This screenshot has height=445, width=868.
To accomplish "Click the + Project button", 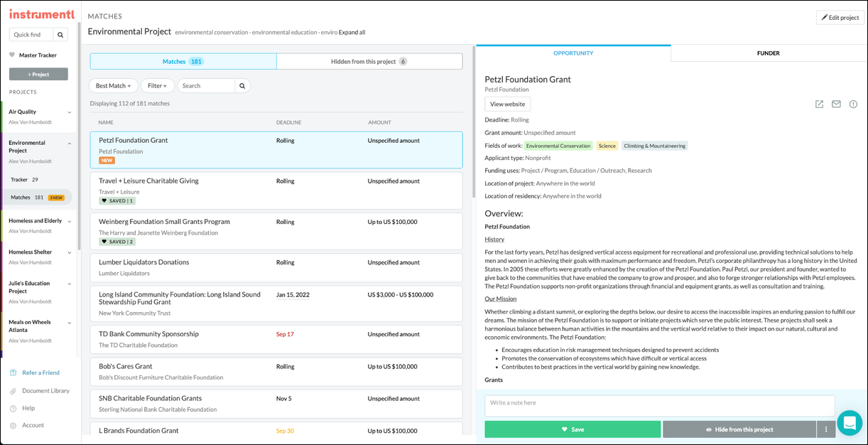I will point(38,74).
